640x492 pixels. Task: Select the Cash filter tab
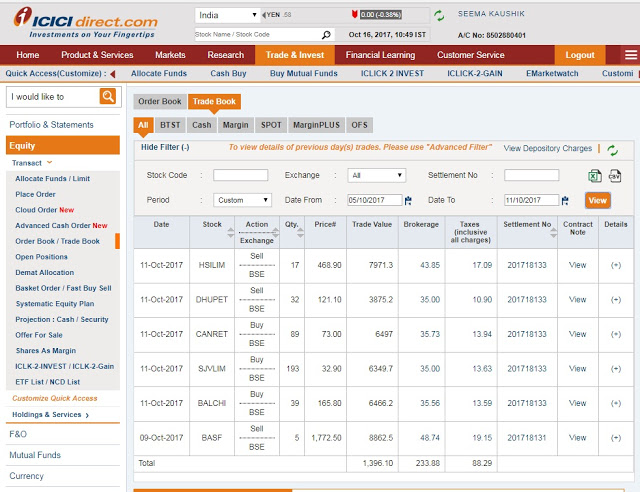point(202,125)
